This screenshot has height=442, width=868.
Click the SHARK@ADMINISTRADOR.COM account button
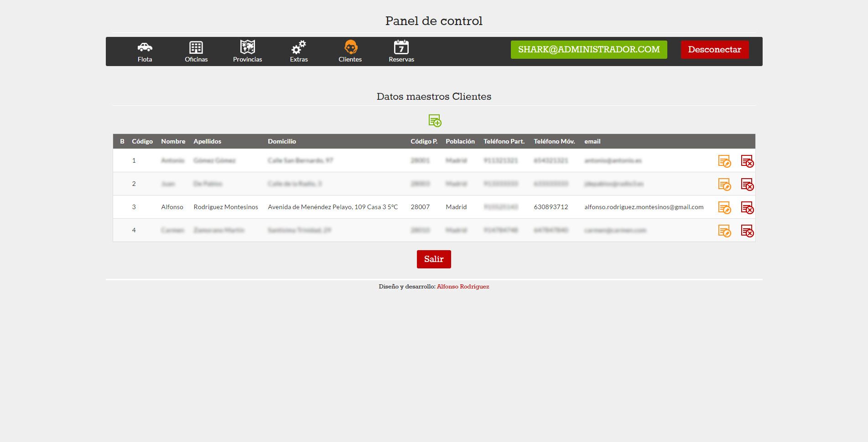589,50
